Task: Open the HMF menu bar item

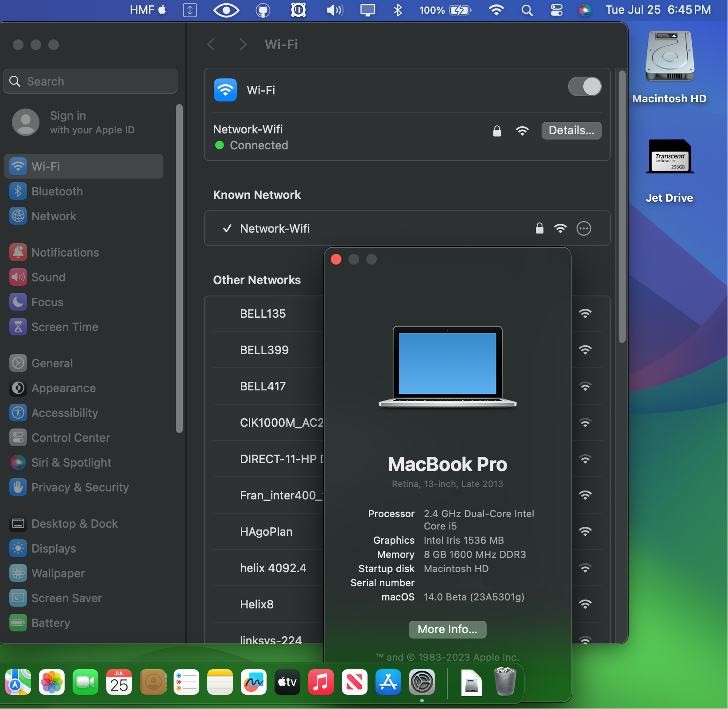Action: point(147,10)
